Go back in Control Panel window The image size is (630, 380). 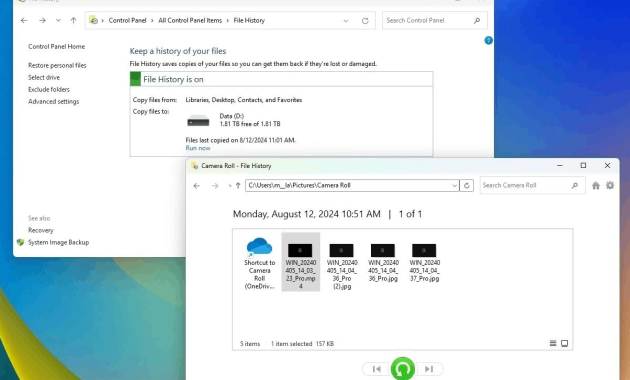click(24, 20)
